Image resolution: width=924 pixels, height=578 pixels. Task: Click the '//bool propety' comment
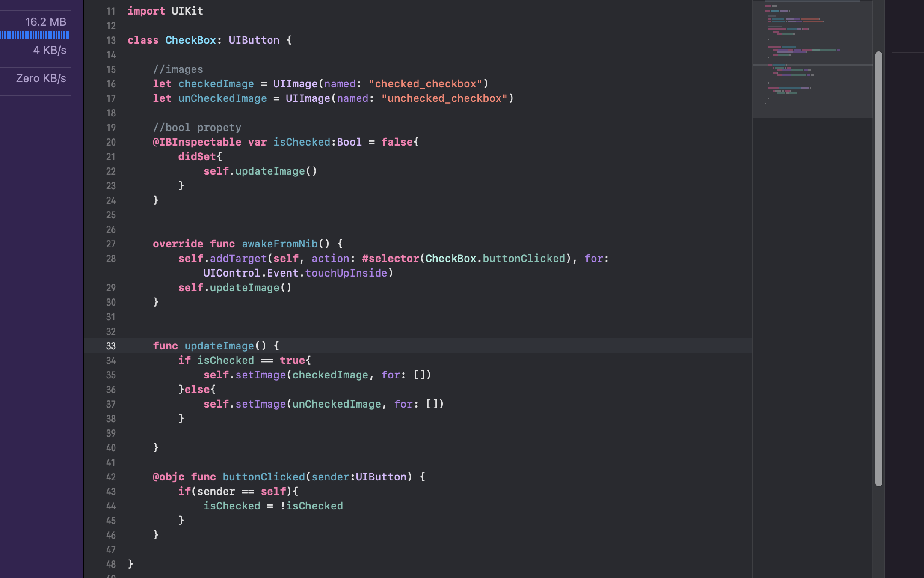[197, 128]
